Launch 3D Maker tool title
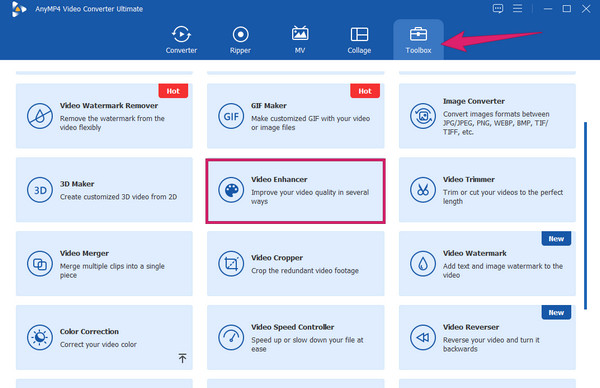This screenshot has width=600, height=388. click(77, 184)
